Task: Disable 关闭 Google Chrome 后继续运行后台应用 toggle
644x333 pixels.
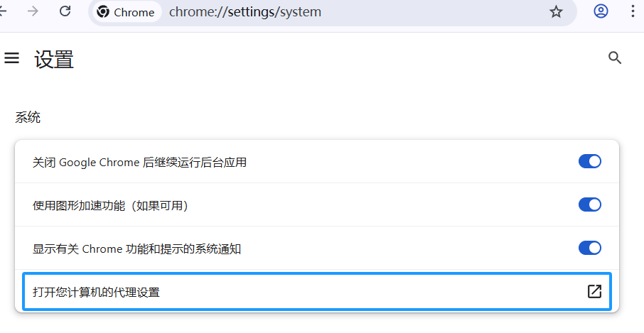Action: 590,161
